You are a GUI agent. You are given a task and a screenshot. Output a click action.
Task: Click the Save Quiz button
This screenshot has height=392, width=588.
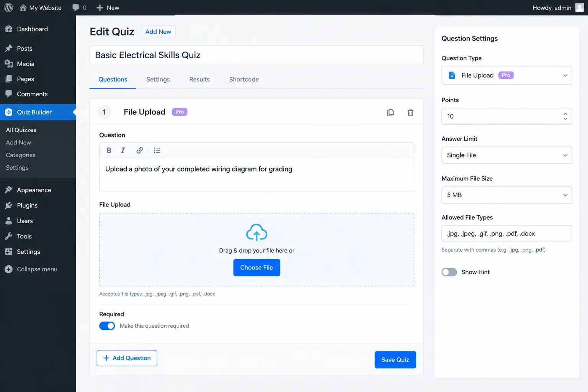point(395,360)
